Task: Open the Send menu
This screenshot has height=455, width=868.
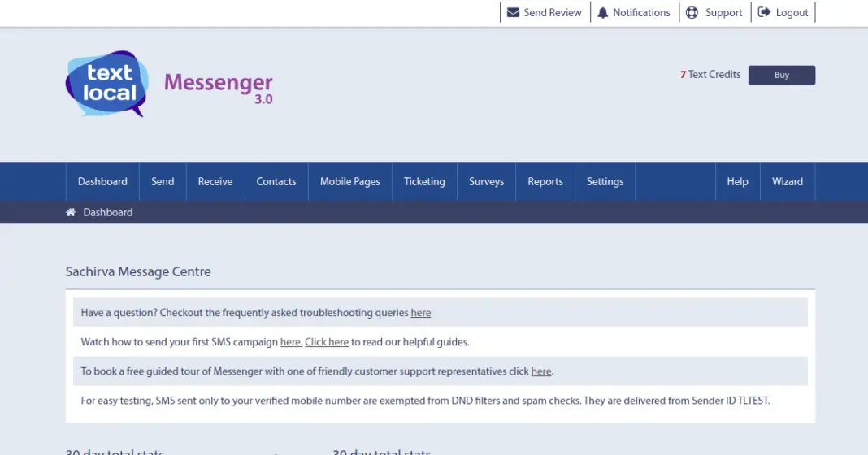Action: 163,181
